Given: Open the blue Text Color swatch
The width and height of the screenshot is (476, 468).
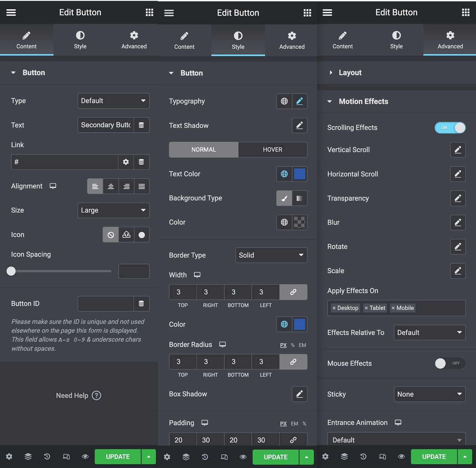Looking at the screenshot, I should click(300, 174).
